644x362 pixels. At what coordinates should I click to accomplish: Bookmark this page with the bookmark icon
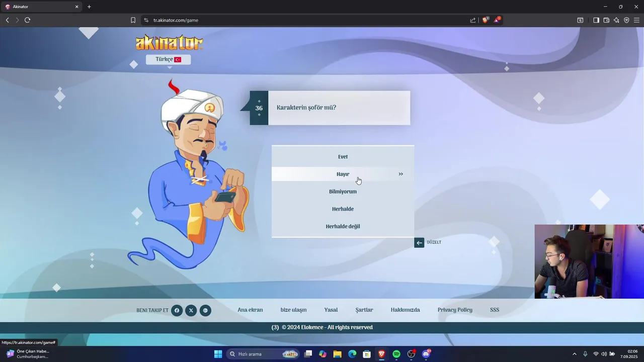133,20
